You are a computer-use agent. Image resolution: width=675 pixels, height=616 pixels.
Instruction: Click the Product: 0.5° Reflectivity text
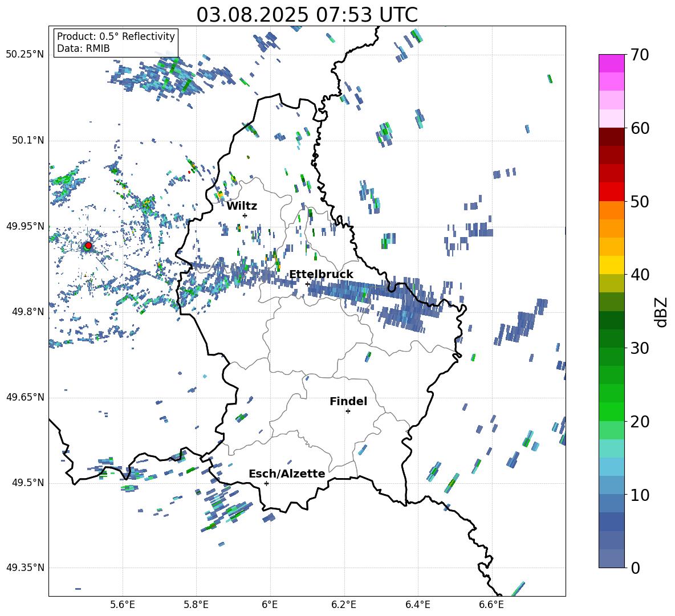pos(116,36)
